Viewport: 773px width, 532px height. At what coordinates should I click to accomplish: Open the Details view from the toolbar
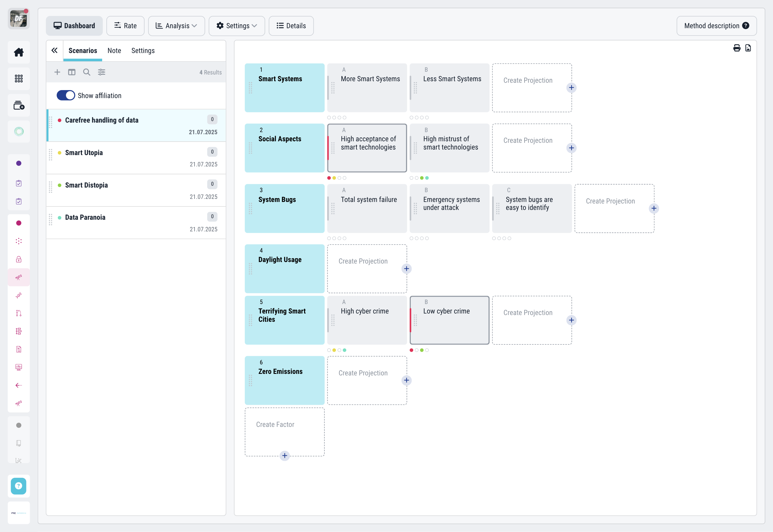coord(291,26)
